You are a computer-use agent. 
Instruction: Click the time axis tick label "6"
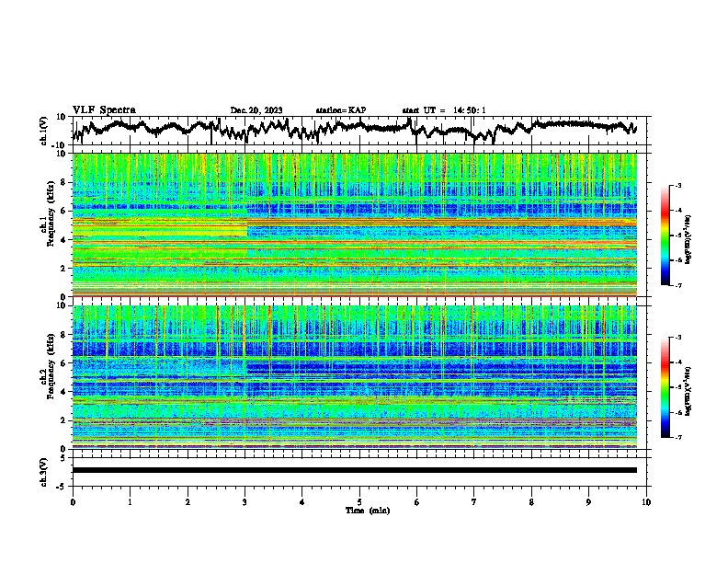[x=417, y=502]
